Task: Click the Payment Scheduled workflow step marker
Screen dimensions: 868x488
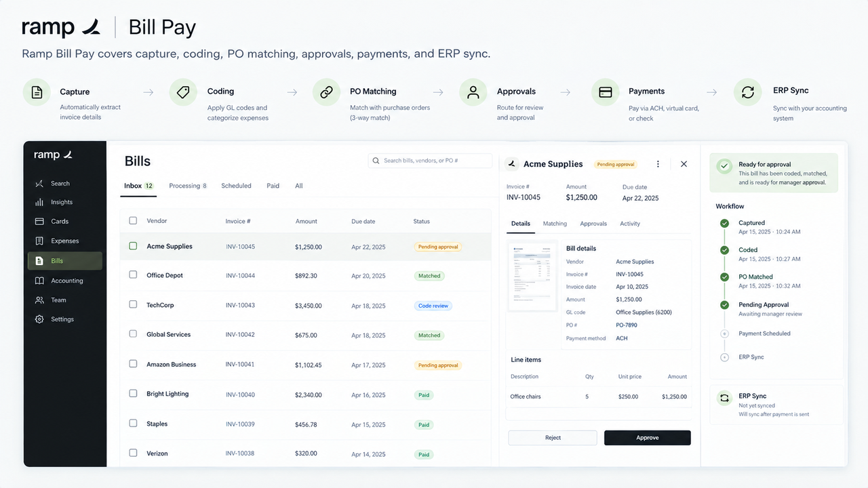Action: (724, 333)
